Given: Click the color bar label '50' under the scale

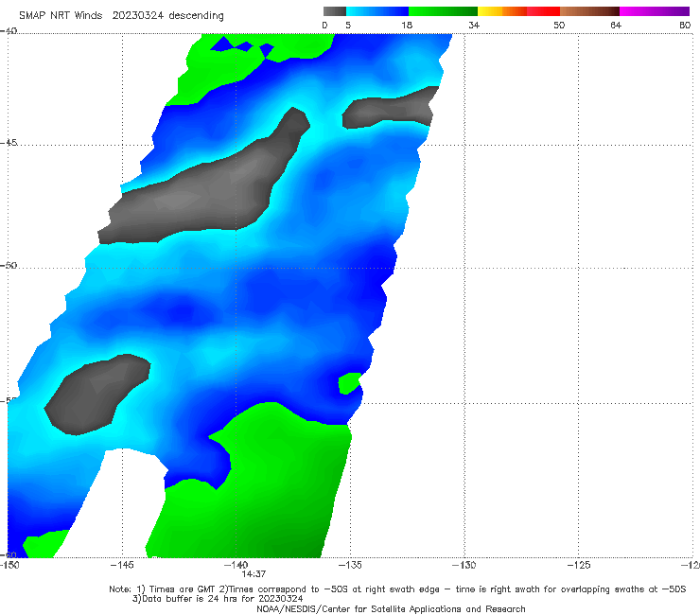Looking at the screenshot, I should click(x=559, y=26).
